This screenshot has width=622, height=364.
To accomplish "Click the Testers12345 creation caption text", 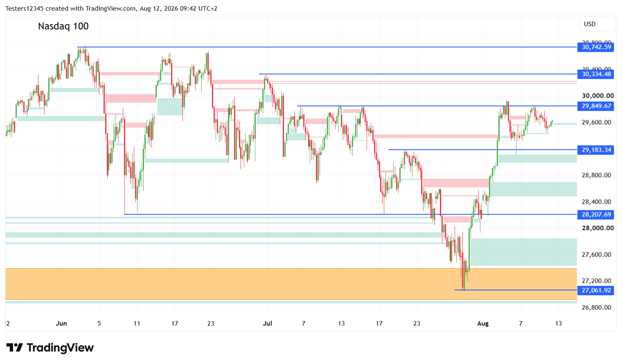I will click(111, 9).
